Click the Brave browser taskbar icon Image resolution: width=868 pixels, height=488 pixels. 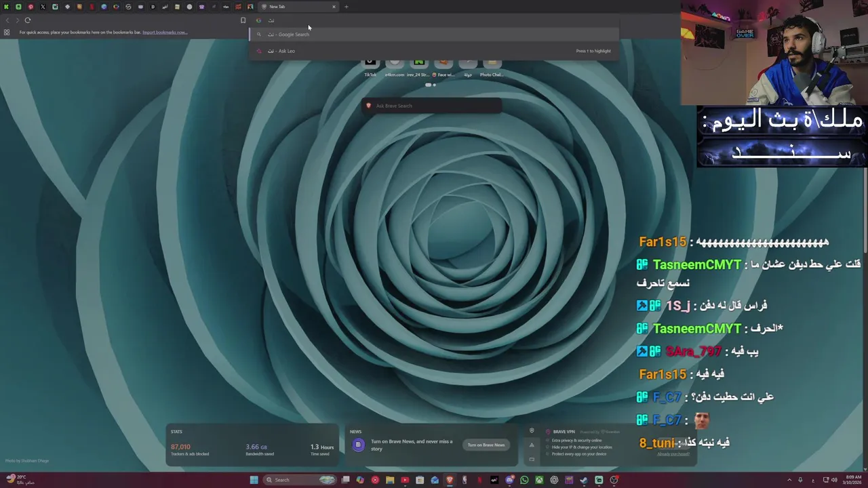click(x=450, y=480)
